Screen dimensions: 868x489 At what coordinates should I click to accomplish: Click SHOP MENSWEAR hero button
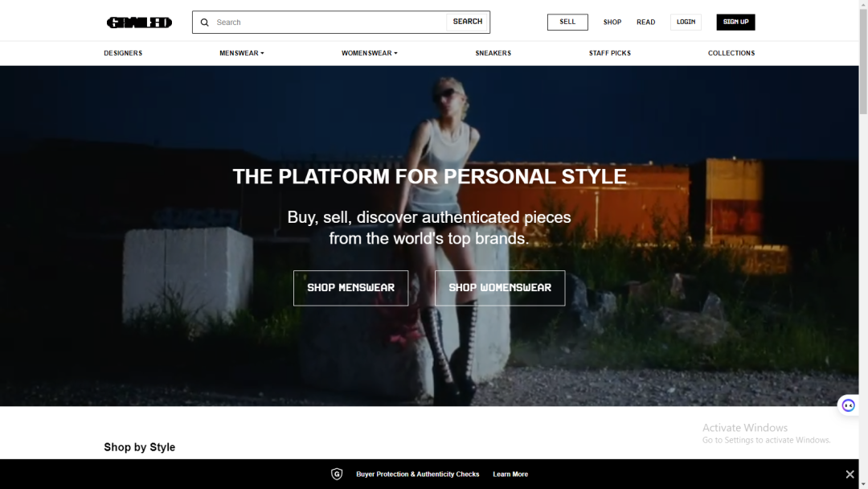(351, 288)
